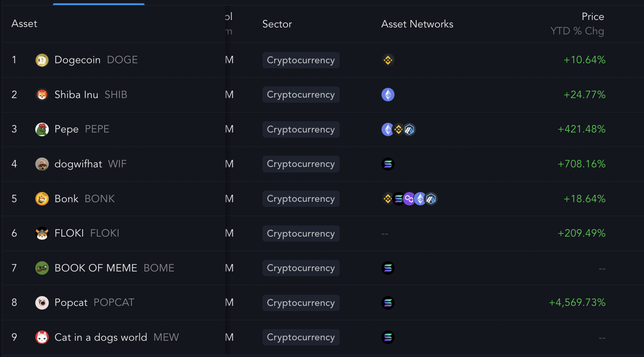Click the Cryptocurrency sector tag for dogwifhat
This screenshot has height=357, width=644.
pyautogui.click(x=301, y=164)
